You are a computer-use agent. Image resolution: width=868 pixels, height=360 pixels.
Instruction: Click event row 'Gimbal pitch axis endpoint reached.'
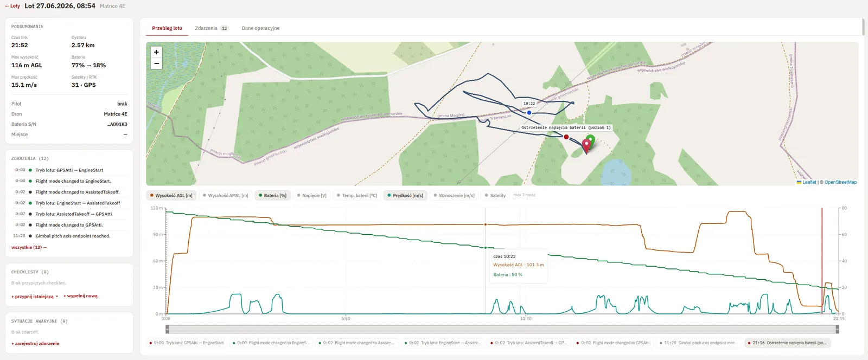point(69,236)
